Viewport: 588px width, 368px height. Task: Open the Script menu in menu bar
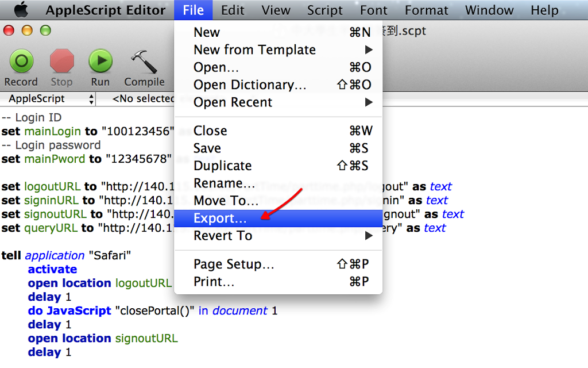click(x=324, y=10)
